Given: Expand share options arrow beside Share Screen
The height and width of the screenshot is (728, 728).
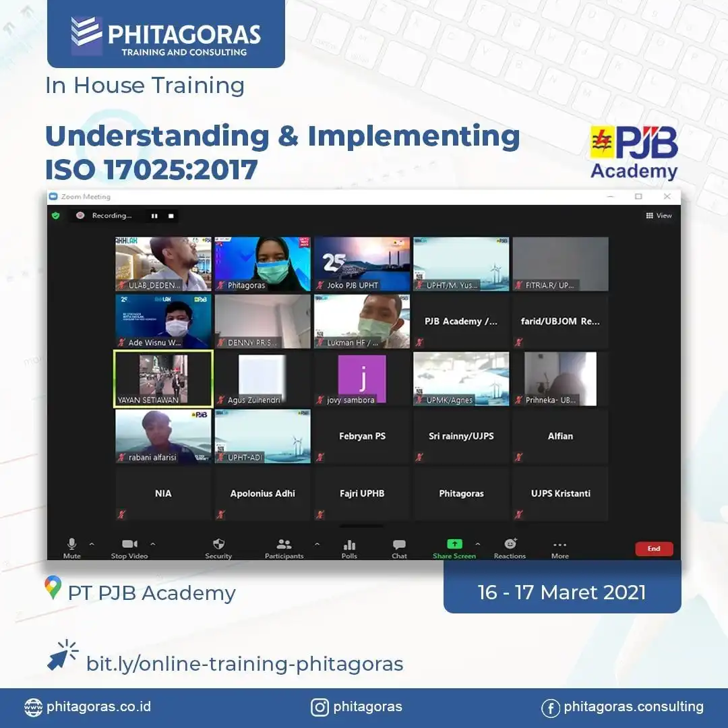Looking at the screenshot, I should pyautogui.click(x=478, y=544).
